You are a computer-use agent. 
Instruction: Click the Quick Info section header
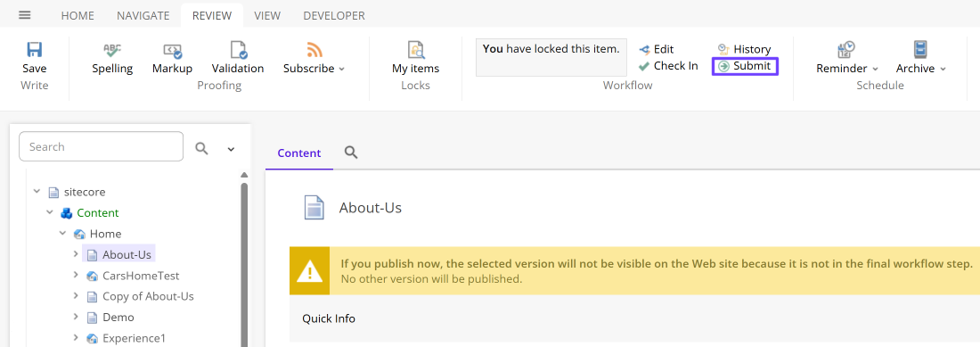(329, 318)
